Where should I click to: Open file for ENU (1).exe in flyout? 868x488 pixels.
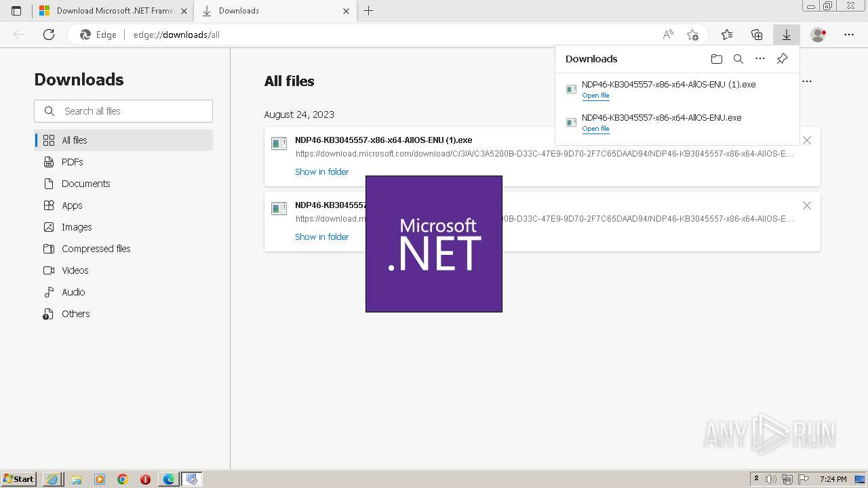(595, 96)
